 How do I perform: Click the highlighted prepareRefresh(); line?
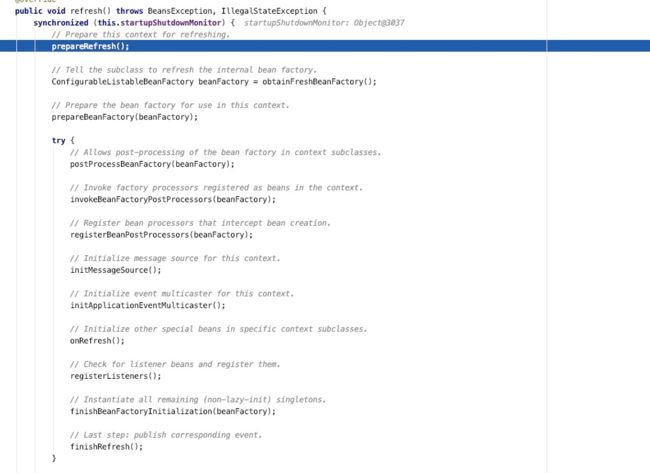325,46
